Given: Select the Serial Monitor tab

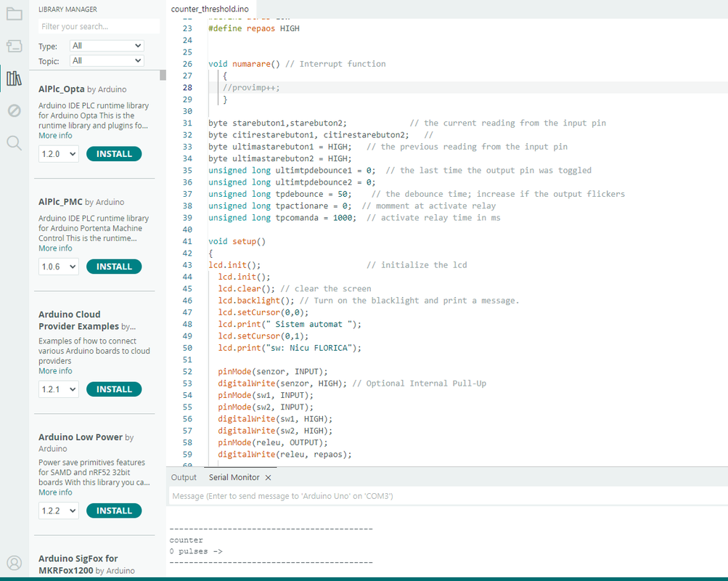Looking at the screenshot, I should 234,477.
